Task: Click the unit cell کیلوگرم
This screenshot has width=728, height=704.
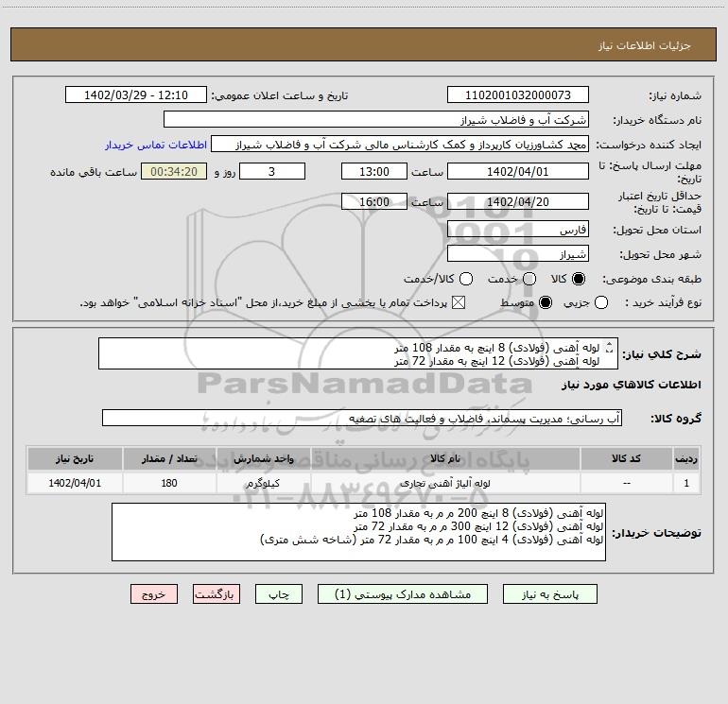Action: [263, 483]
